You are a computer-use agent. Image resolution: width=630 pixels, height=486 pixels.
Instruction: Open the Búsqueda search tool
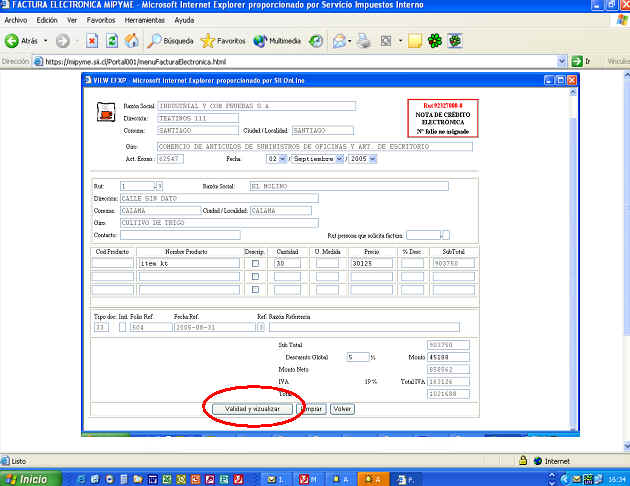pyautogui.click(x=170, y=41)
